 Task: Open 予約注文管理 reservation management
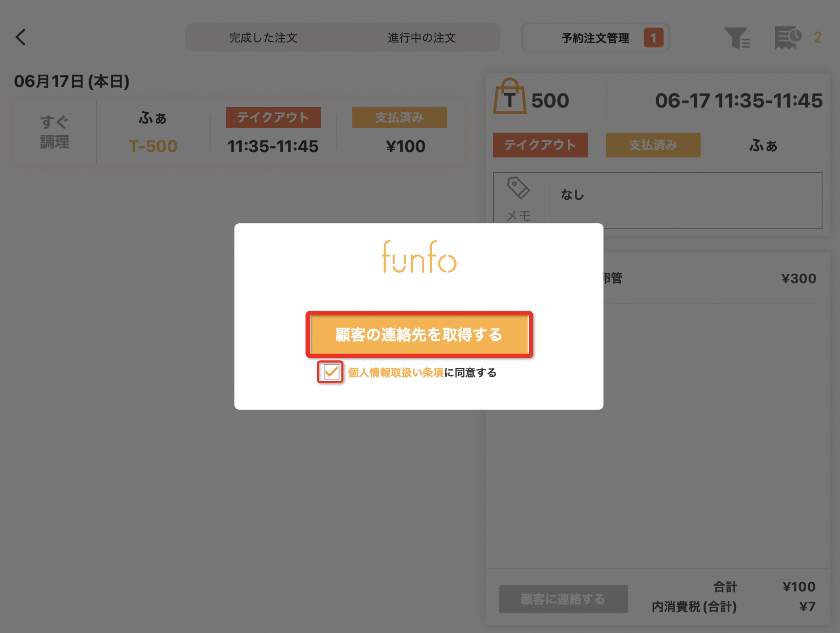(x=595, y=38)
